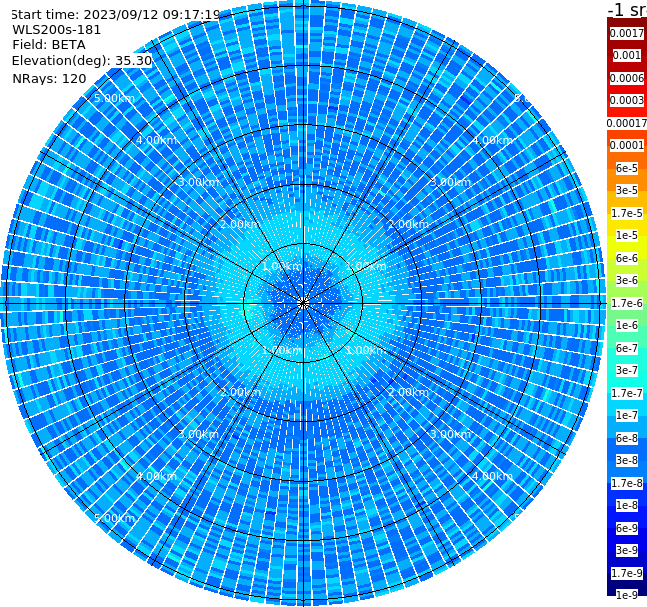The image size is (647, 607).
Task: Click the Field: BETA label
Action: click(x=49, y=45)
